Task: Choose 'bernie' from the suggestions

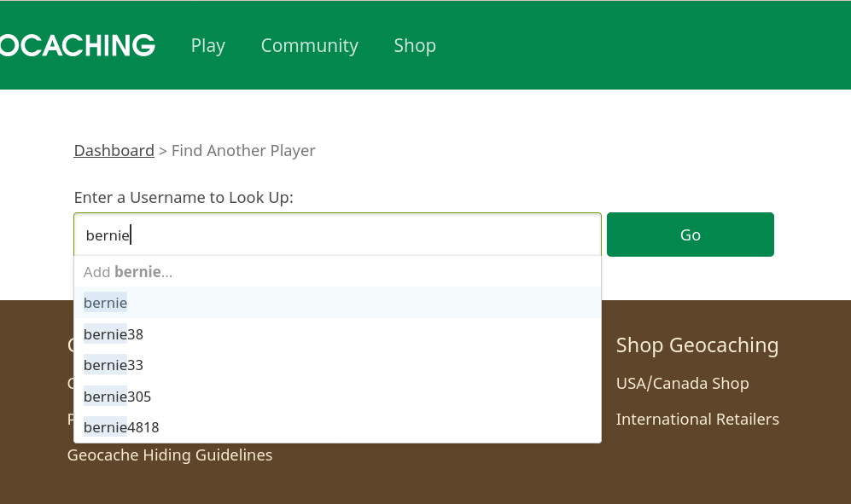Action: [337, 303]
